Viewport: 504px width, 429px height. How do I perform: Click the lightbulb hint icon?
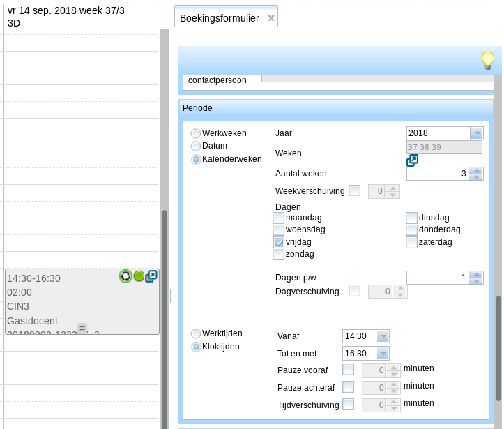487,61
